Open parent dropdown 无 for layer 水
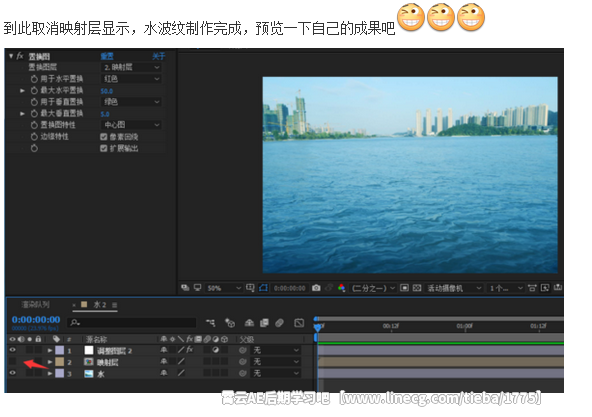This screenshot has height=417, width=592. (275, 373)
